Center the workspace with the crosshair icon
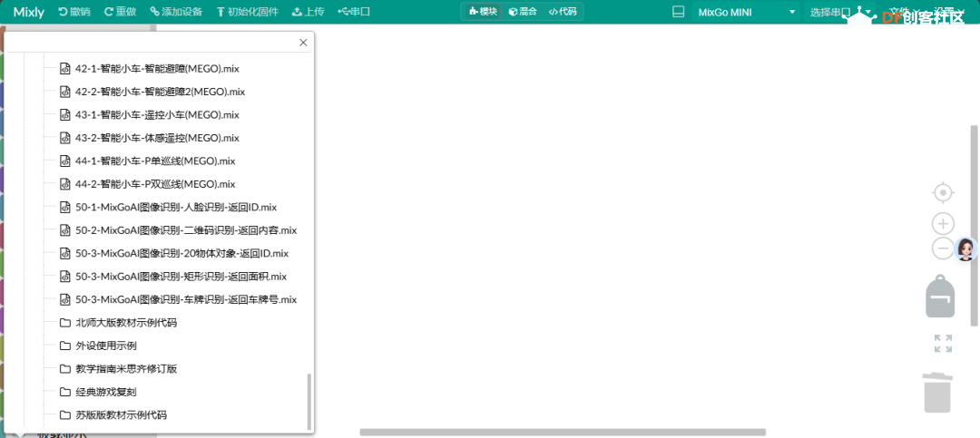This screenshot has width=980, height=438. pyautogui.click(x=943, y=193)
